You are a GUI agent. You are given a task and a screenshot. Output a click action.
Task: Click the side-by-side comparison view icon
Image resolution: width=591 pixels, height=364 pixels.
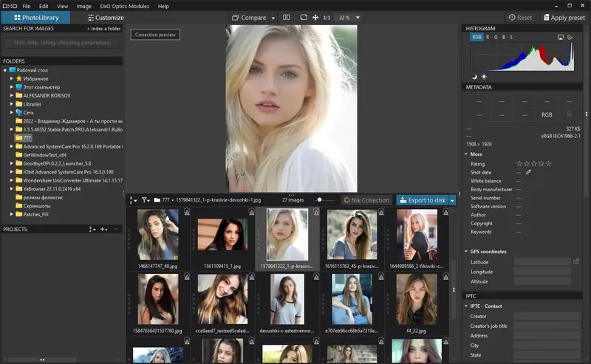click(286, 17)
